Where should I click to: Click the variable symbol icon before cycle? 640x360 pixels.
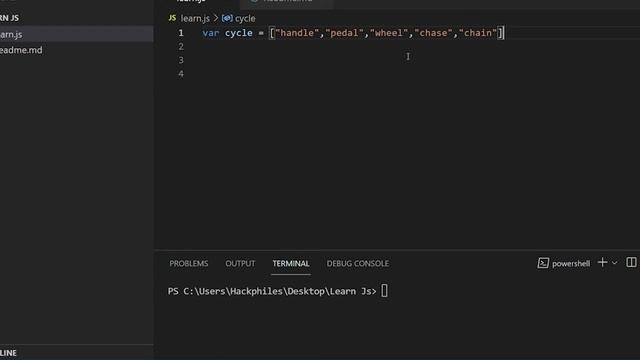click(227, 18)
